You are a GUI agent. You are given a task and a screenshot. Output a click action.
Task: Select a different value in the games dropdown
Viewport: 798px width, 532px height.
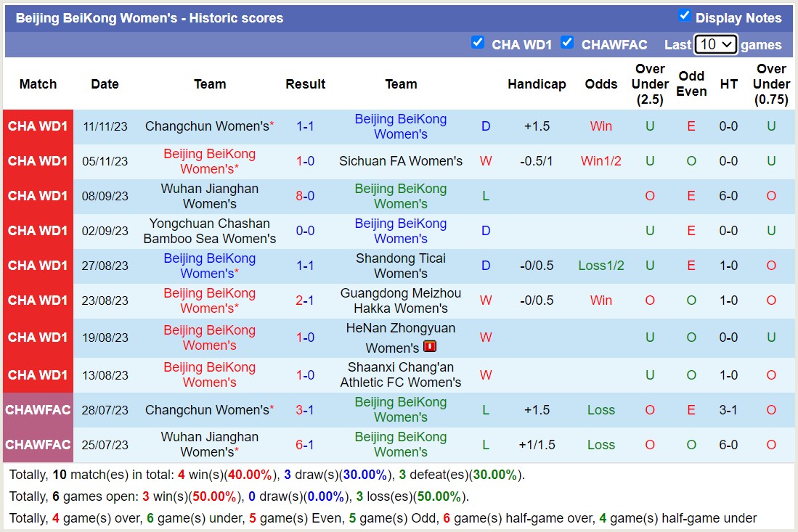point(715,44)
